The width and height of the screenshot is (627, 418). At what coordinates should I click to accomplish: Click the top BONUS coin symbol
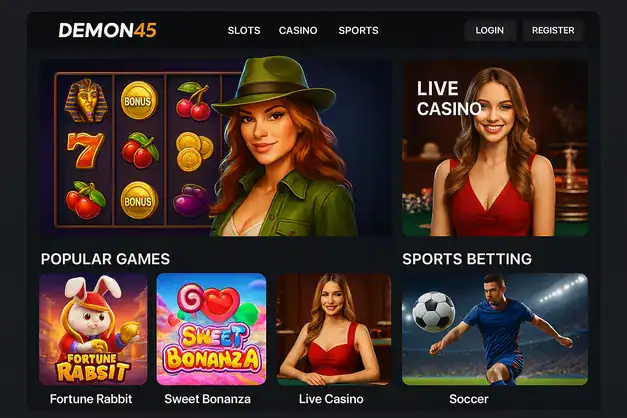[x=138, y=100]
